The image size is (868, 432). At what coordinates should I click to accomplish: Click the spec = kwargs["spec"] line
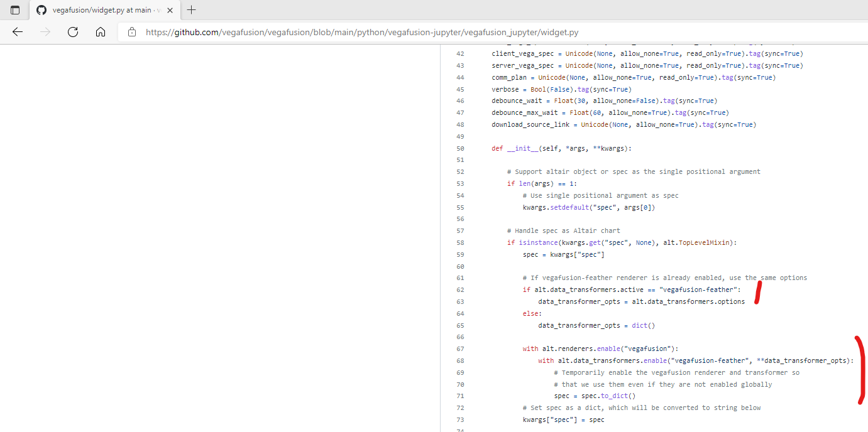click(x=563, y=254)
